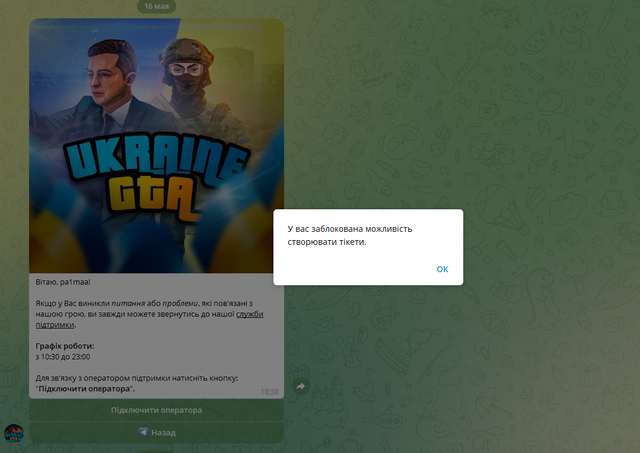Image resolution: width=640 pixels, height=453 pixels.
Task: Click the forward arrow beside the message
Action: 301,386
